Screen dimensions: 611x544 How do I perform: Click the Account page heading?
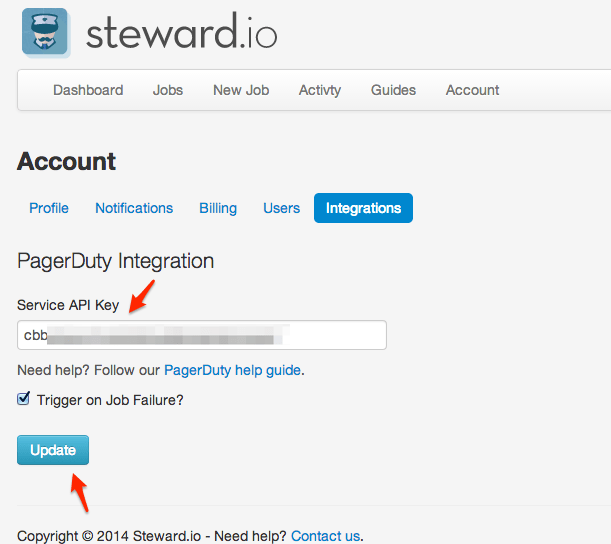point(66,161)
